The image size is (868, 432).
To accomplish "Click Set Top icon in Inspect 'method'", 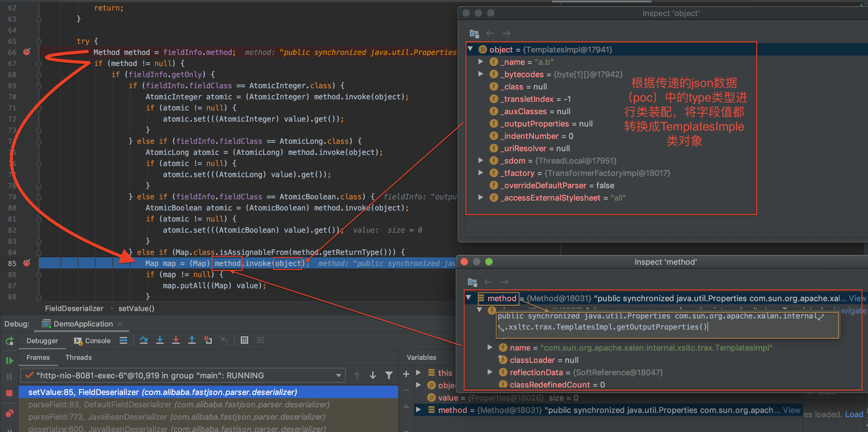I will pos(472,282).
